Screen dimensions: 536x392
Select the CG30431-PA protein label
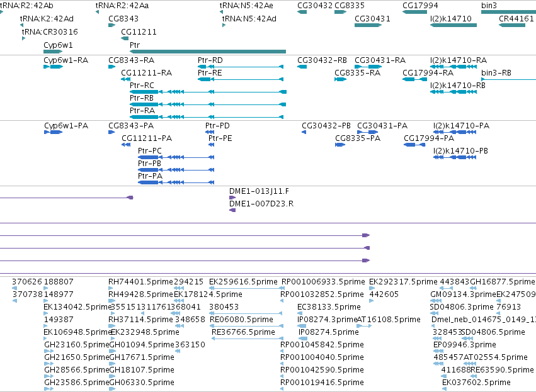pos(382,126)
